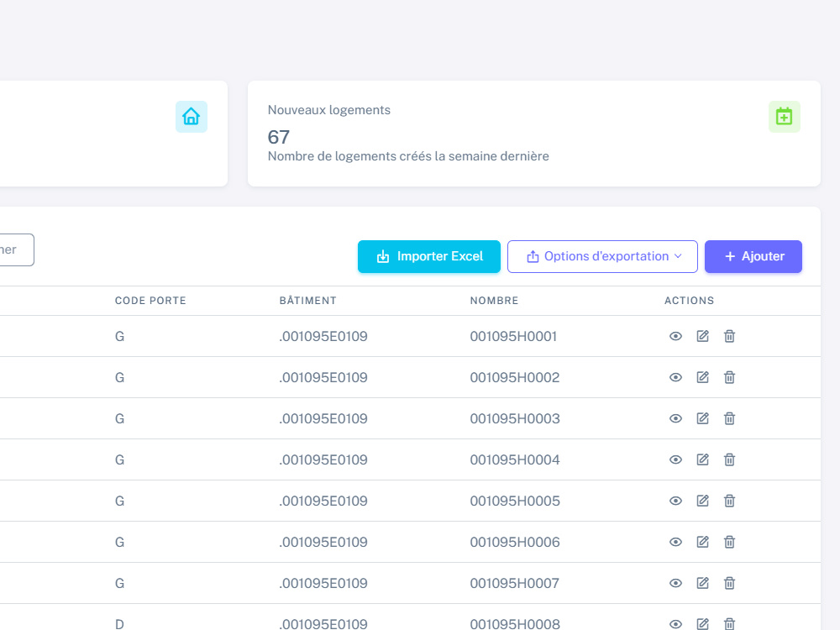Click the number 67 in the card
840x630 pixels.
point(279,137)
